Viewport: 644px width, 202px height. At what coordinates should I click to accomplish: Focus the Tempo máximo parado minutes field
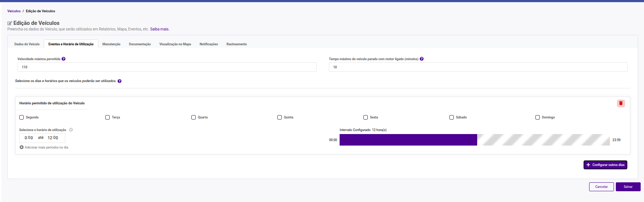pos(478,67)
